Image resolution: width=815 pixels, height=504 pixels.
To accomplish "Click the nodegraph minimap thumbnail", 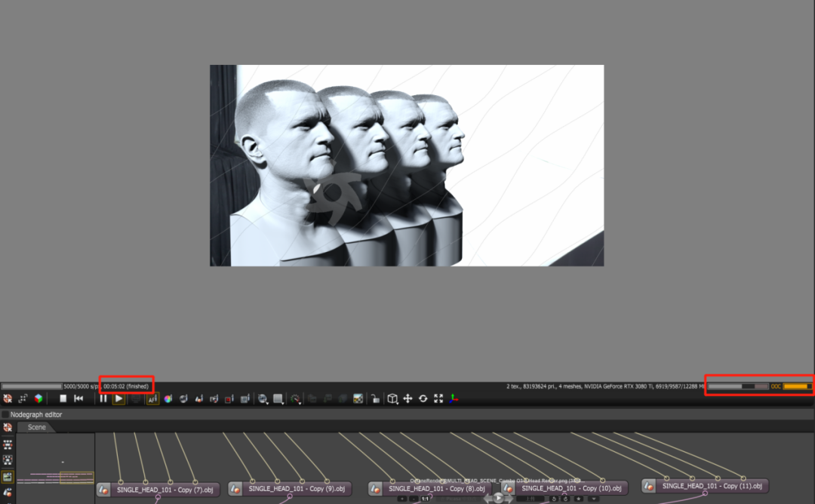I will (x=56, y=469).
